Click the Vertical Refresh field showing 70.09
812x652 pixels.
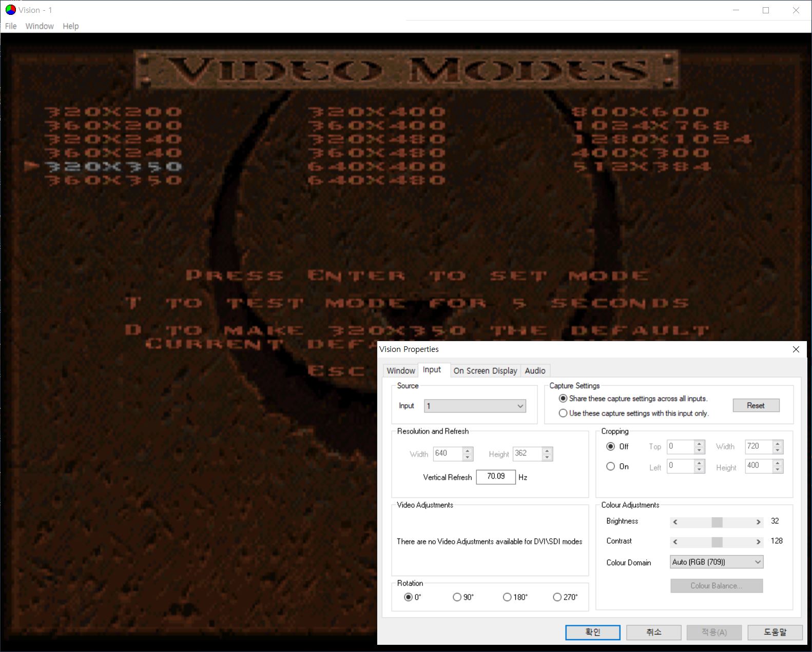click(x=496, y=477)
